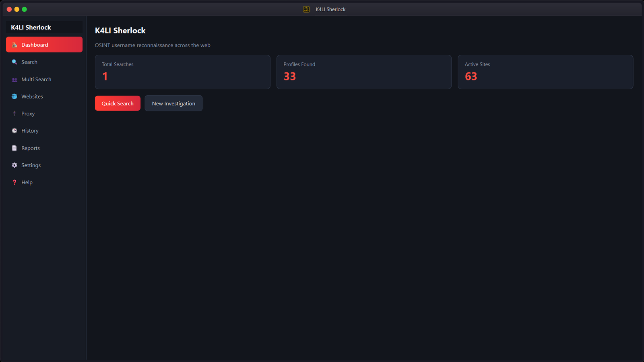Viewport: 644px width, 362px height.
Task: Click the Active Sites stat card
Action: 545,72
